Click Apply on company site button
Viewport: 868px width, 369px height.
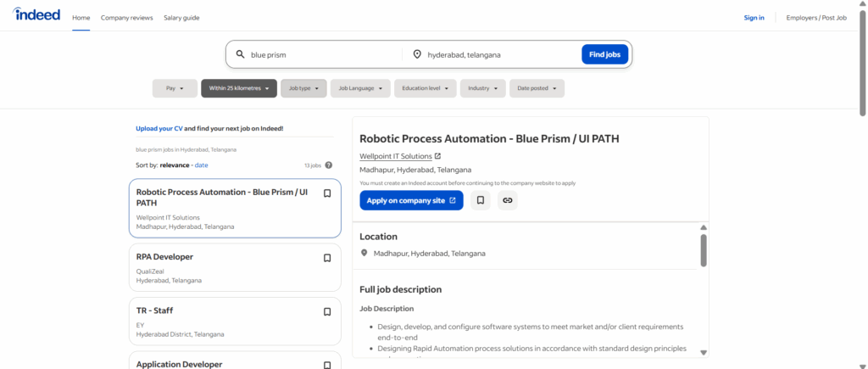click(411, 200)
